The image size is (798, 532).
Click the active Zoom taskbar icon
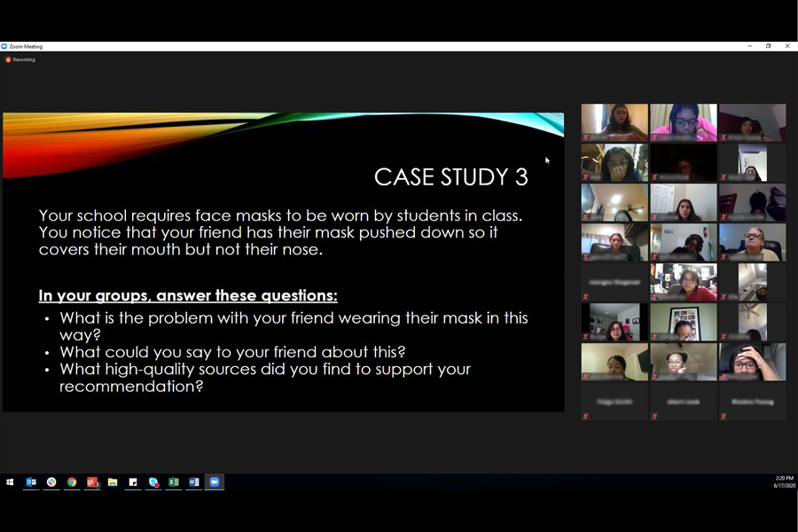pyautogui.click(x=215, y=482)
